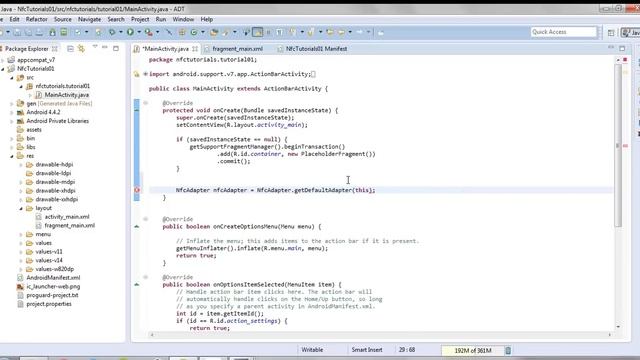Open the Refactor menu
Image resolution: width=640 pixels, height=360 pixels.
click(36, 19)
